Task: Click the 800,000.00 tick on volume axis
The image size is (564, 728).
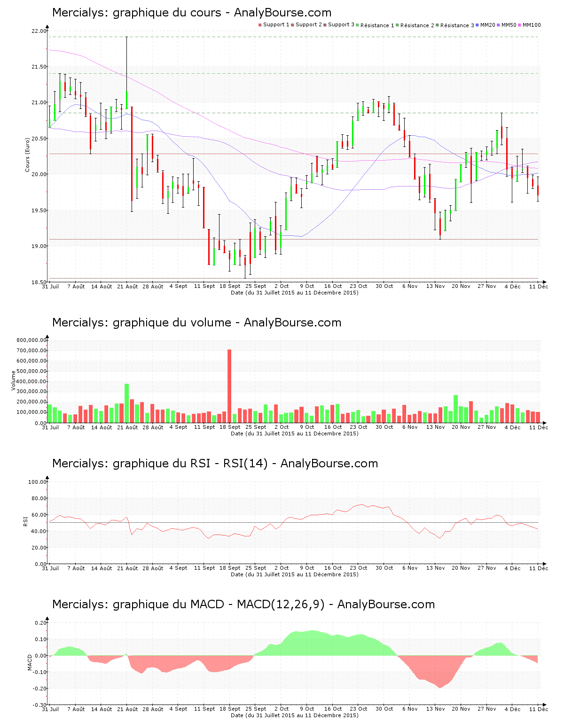Action: click(31, 340)
